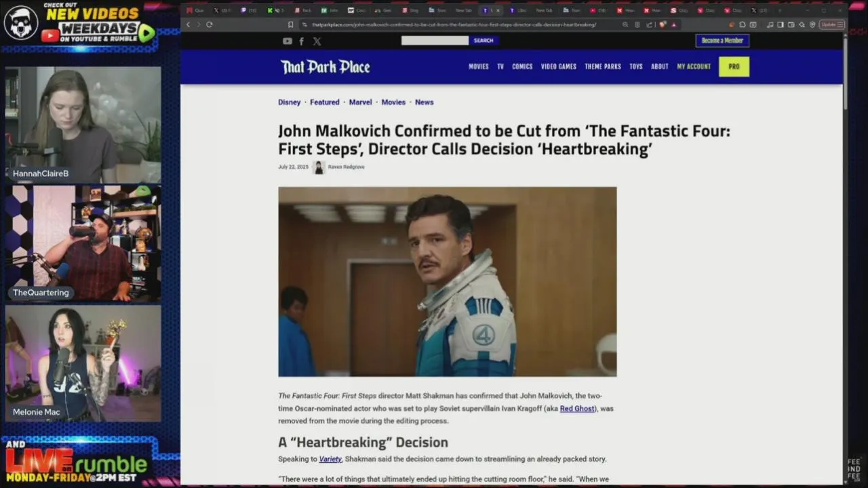Open the ABOUT nav menu item
Image resolution: width=868 pixels, height=488 pixels.
click(660, 66)
